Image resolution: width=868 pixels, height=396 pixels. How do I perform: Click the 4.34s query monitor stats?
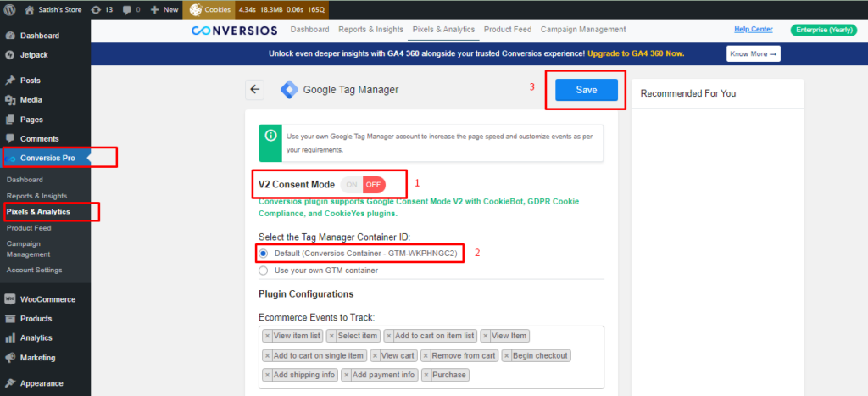(283, 9)
